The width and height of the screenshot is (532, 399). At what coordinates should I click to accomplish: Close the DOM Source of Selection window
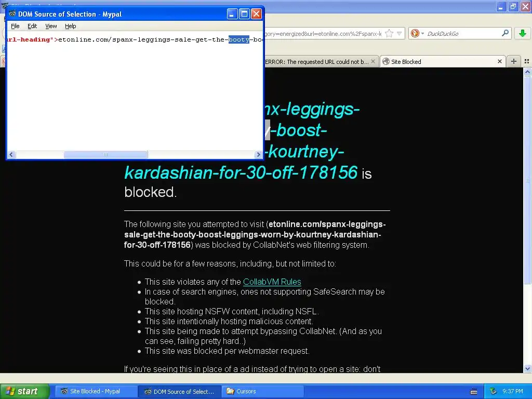point(256,14)
